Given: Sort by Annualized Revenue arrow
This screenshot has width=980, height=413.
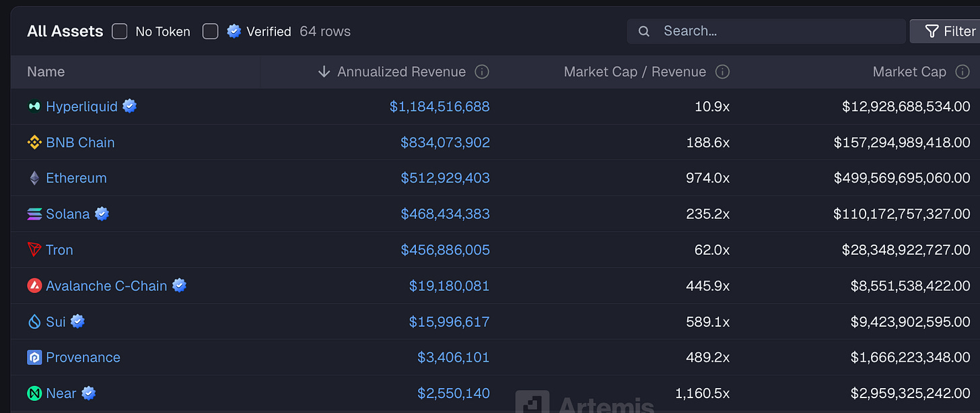Looking at the screenshot, I should [x=324, y=71].
